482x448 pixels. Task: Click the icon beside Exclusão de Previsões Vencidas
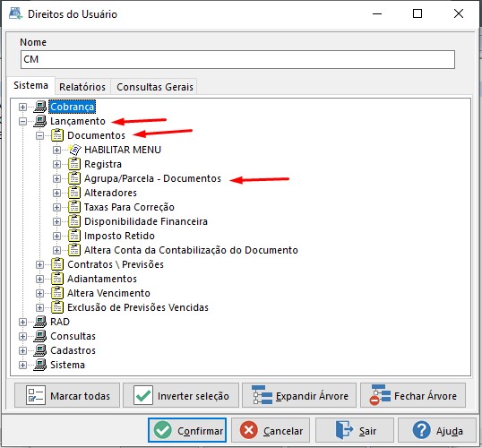[x=57, y=307]
